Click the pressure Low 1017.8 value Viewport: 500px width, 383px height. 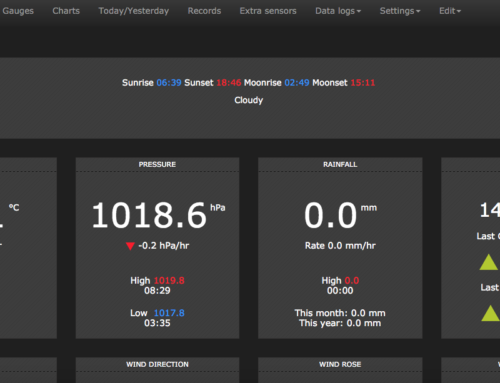pos(169,313)
